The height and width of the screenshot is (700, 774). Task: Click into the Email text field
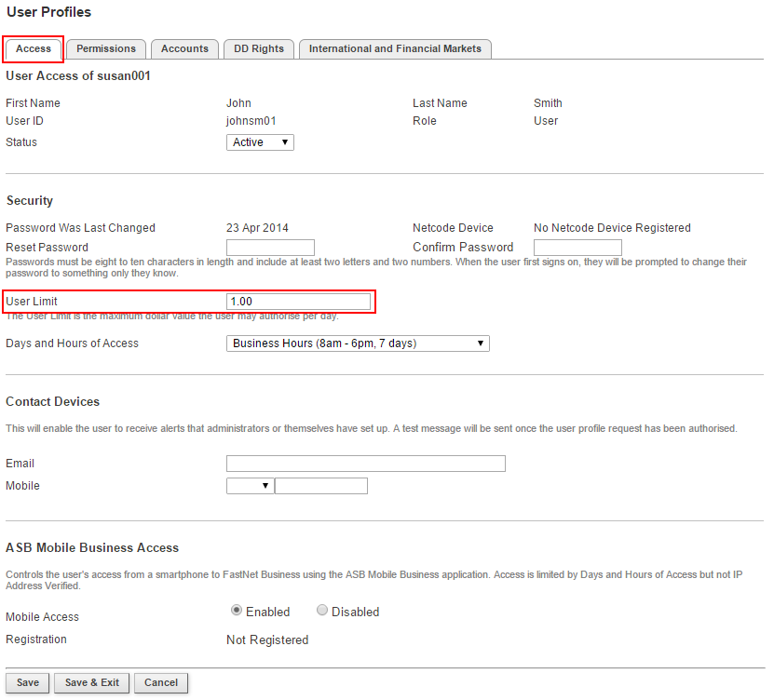(x=365, y=464)
